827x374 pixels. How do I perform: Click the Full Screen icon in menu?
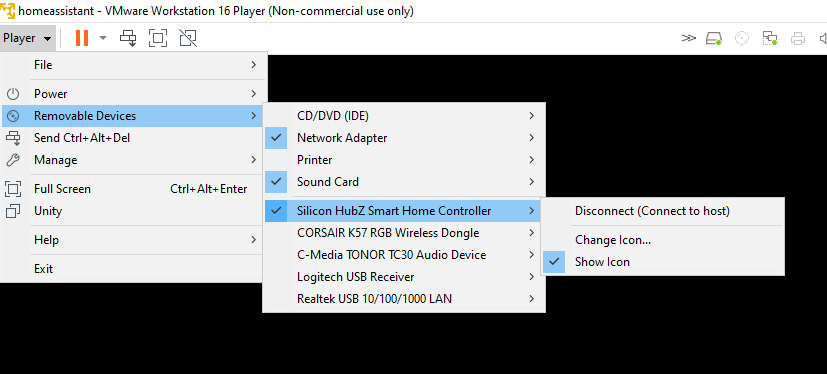(13, 188)
